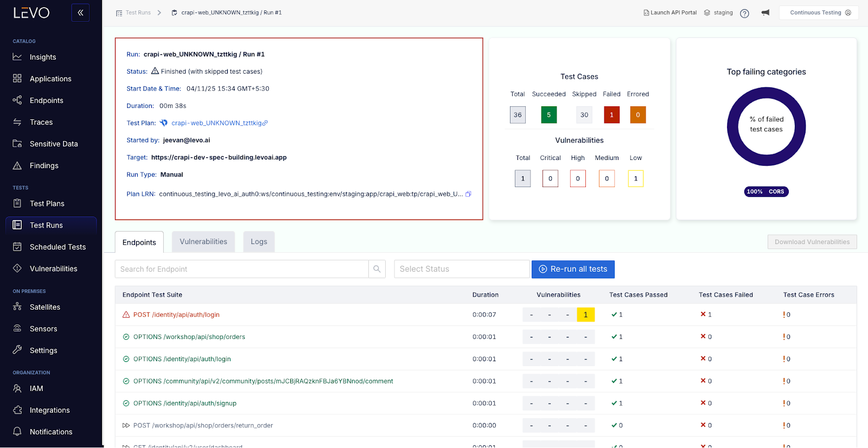Click the endpoint search magnifier icon
This screenshot has height=448, width=868.
coord(377,269)
